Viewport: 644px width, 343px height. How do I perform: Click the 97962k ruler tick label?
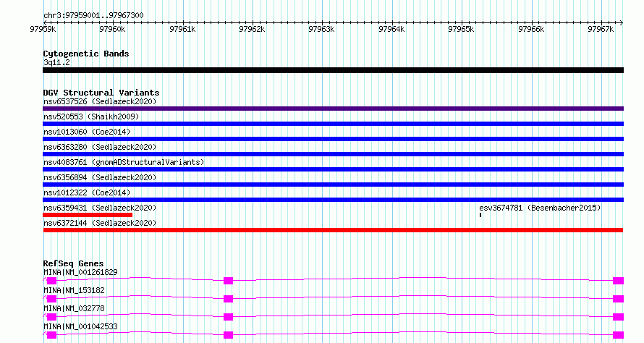tap(252, 29)
